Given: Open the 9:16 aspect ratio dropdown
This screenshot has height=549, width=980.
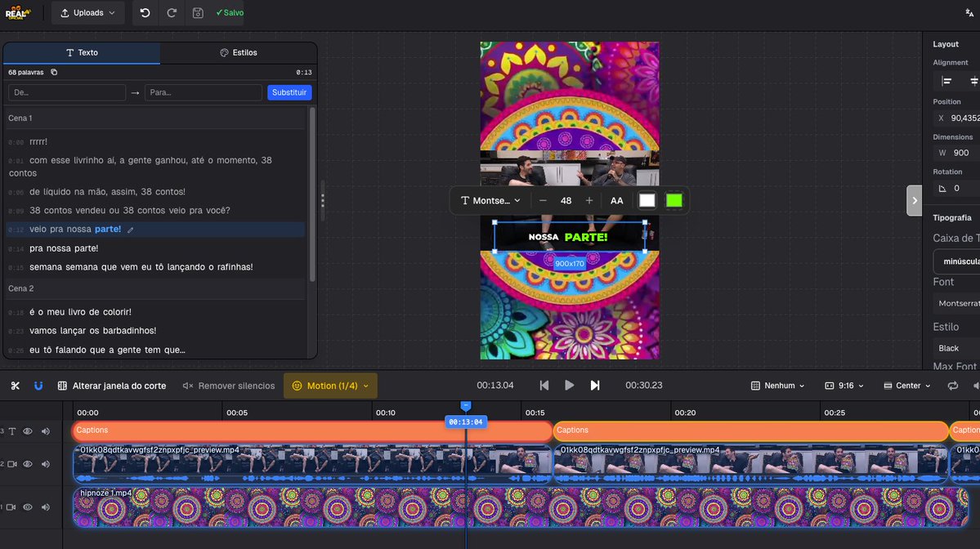Looking at the screenshot, I should tap(844, 386).
